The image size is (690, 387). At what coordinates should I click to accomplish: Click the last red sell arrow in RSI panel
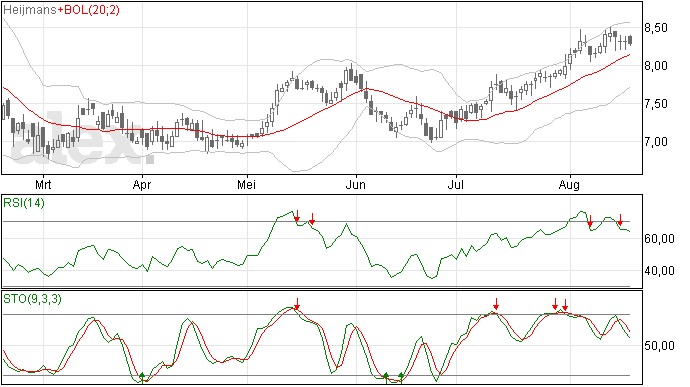[620, 220]
